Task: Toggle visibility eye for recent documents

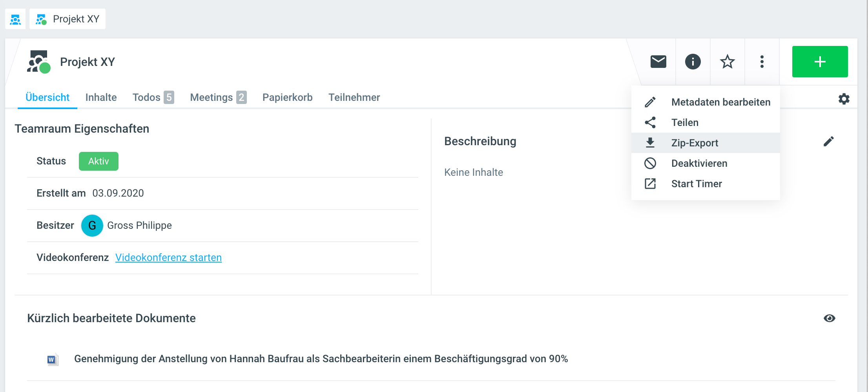Action: (829, 318)
